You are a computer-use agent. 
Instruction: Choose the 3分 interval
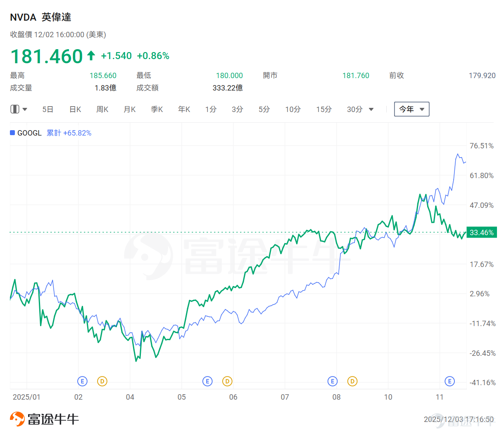(237, 109)
